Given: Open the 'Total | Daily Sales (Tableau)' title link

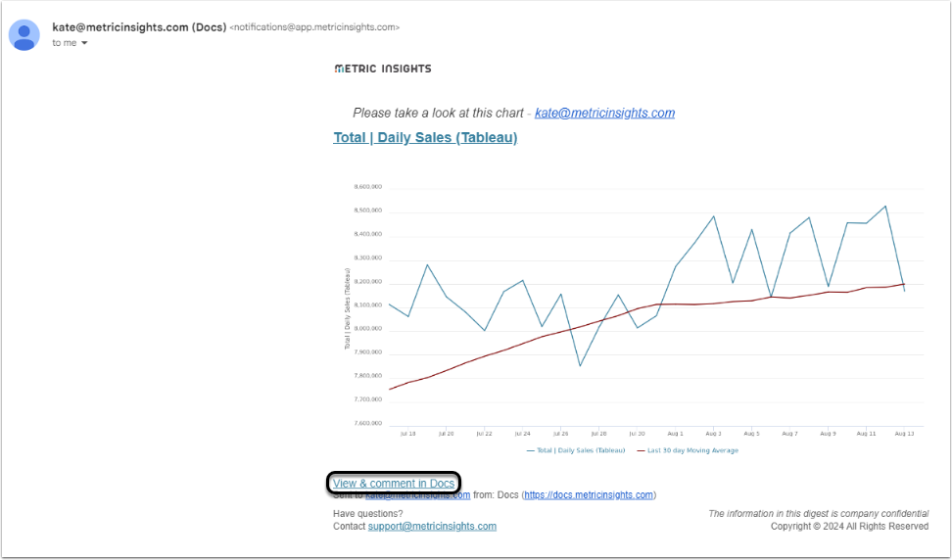Looking at the screenshot, I should click(425, 137).
